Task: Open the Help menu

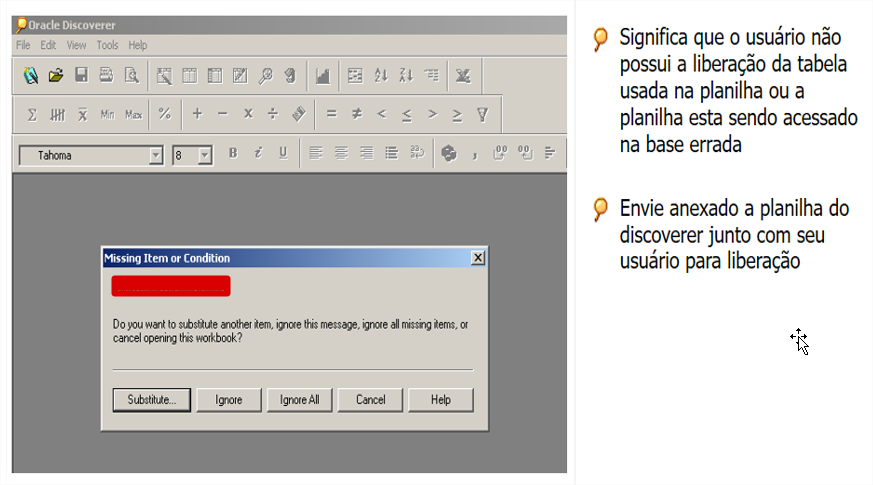Action: [138, 45]
